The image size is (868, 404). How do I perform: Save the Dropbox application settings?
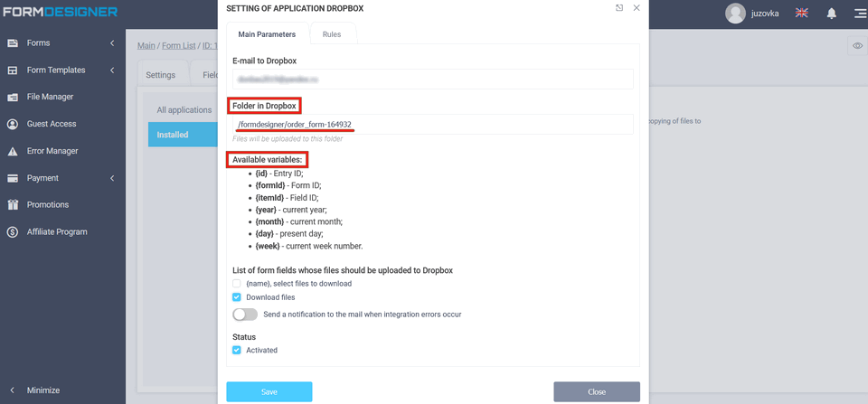[269, 392]
